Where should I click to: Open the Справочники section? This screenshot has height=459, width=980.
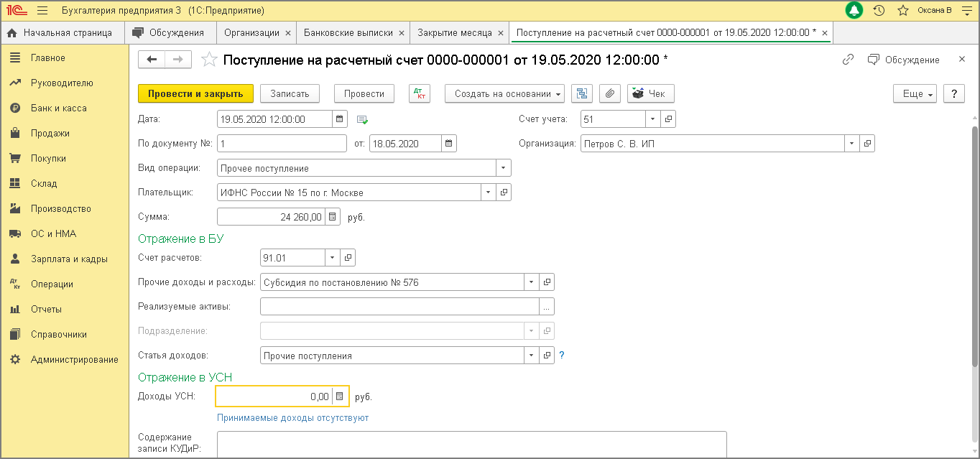[x=66, y=335]
